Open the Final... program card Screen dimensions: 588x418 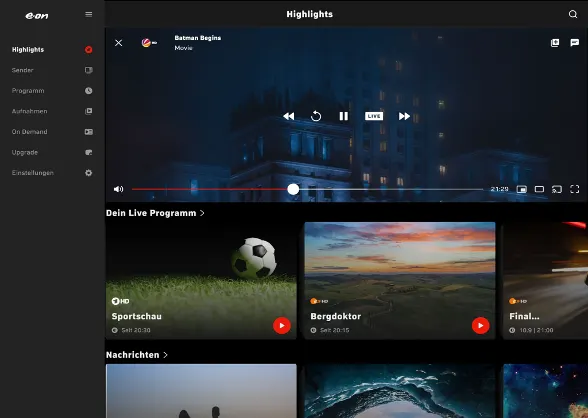[x=546, y=280]
